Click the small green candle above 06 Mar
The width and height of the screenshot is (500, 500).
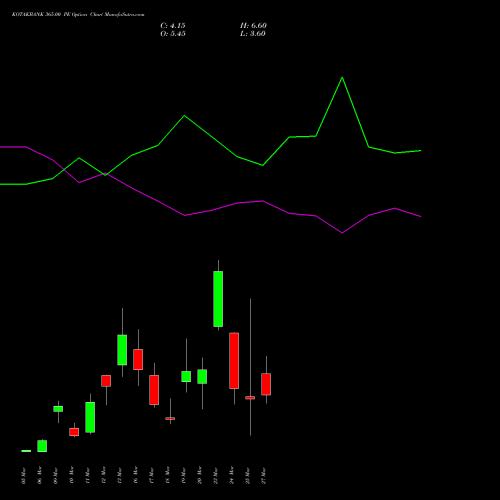pyautogui.click(x=42, y=446)
